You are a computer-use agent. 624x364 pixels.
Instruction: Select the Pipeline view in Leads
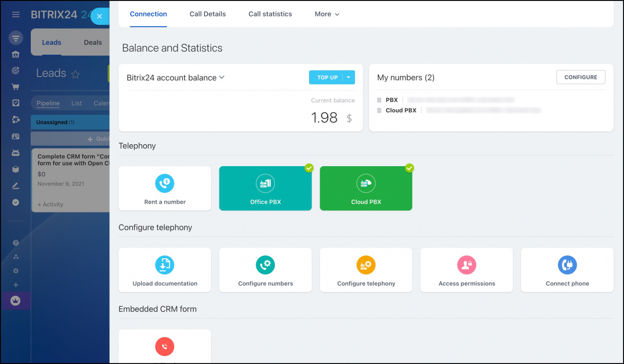click(x=48, y=103)
